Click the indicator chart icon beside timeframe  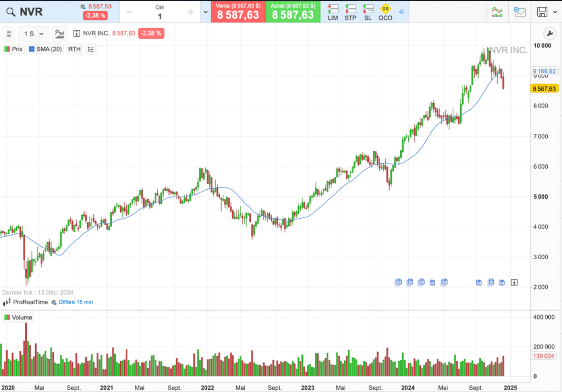point(59,33)
